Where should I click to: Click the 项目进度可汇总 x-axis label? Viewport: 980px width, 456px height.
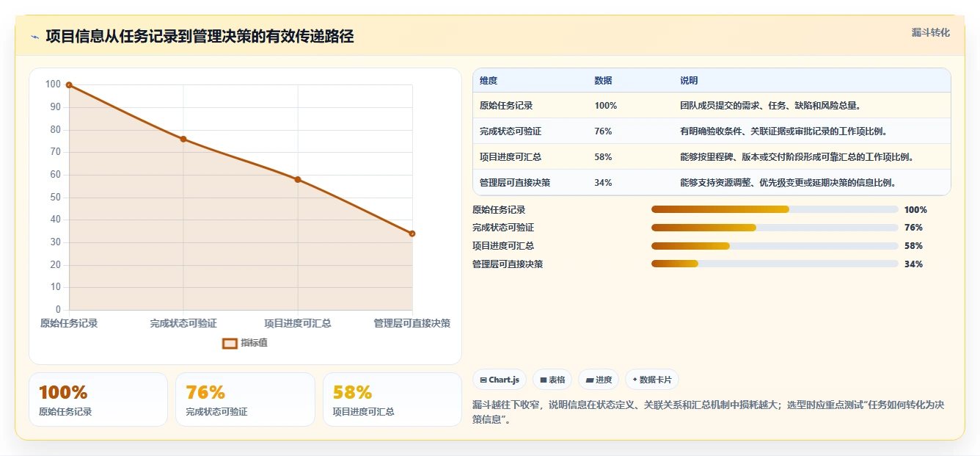click(298, 323)
